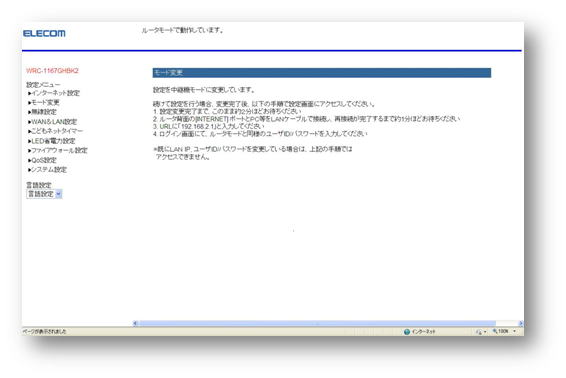Click the ELECOM logo
Viewport: 566px width, 378px height.
pyautogui.click(x=44, y=33)
